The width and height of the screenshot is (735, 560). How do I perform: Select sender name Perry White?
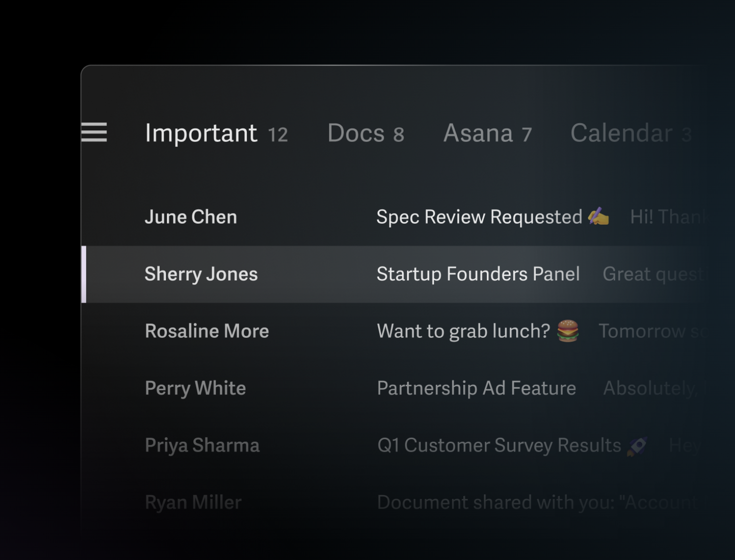click(195, 388)
